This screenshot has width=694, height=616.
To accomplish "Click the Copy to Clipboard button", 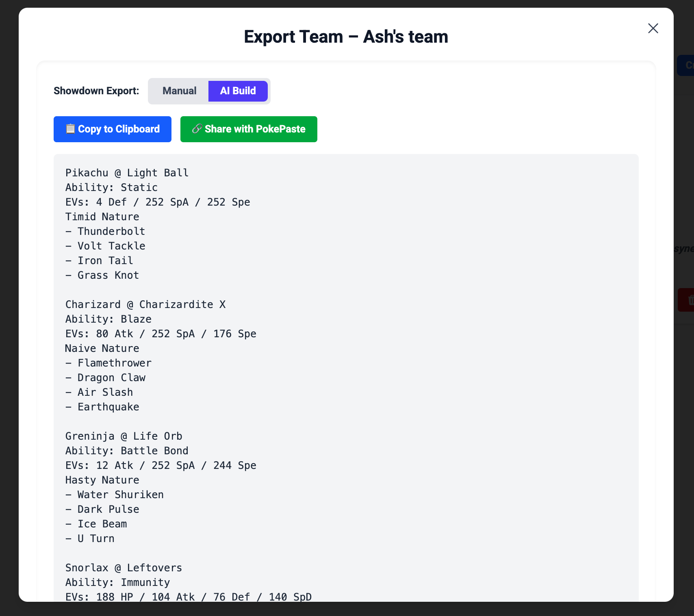I will [x=113, y=129].
